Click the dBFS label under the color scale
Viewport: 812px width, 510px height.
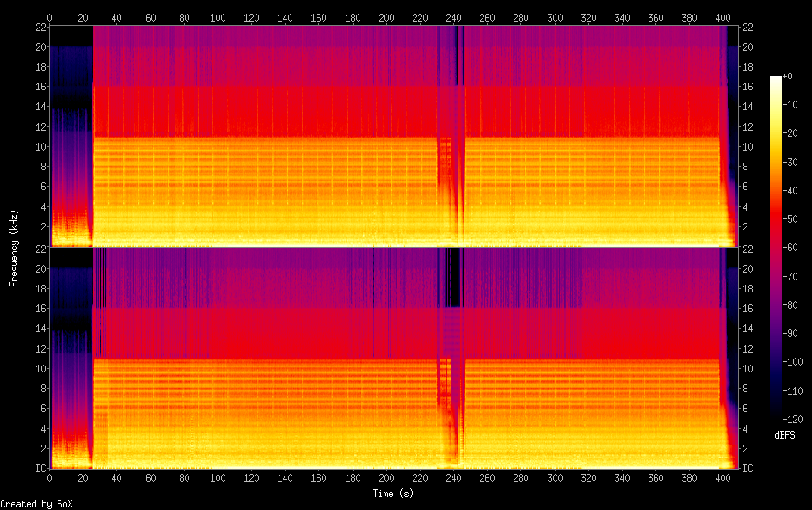(x=784, y=435)
